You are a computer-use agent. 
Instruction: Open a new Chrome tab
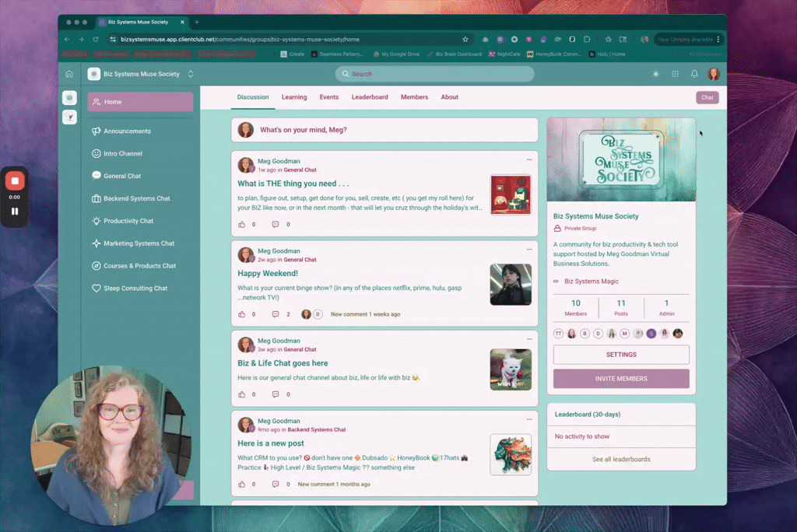(x=197, y=23)
